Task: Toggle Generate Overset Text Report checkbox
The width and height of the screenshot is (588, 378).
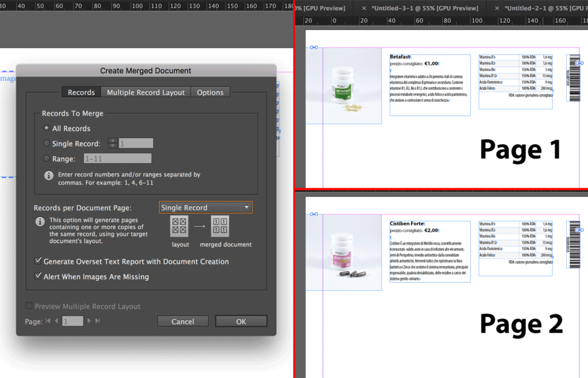Action: click(x=38, y=261)
